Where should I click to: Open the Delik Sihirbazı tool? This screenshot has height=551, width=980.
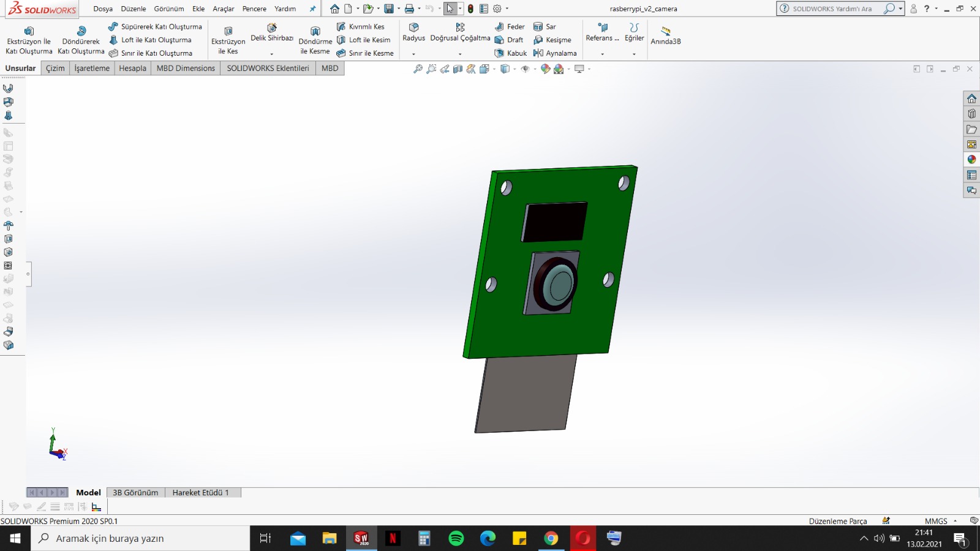coord(272,33)
